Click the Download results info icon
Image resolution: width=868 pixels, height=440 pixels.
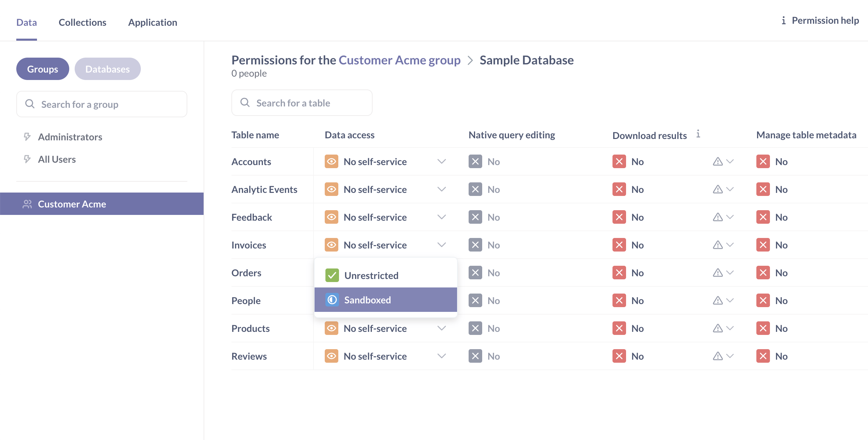698,134
